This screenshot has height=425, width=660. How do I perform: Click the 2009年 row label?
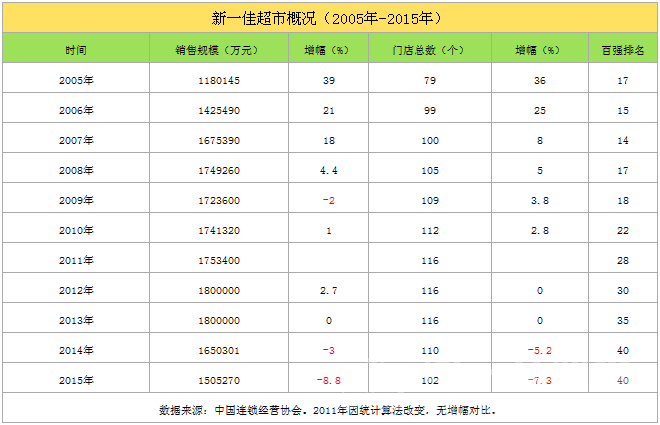pos(76,200)
